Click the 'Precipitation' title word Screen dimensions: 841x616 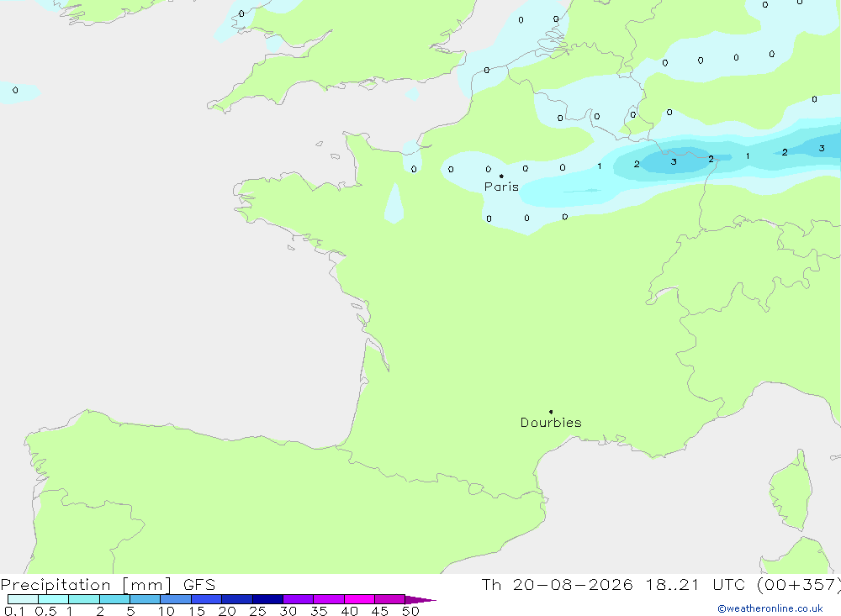[56, 585]
